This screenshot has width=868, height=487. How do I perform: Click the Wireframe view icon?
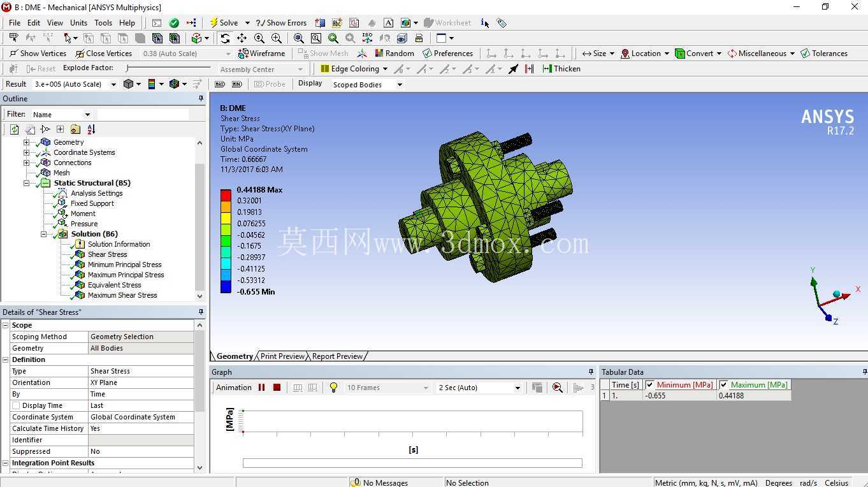tap(243, 54)
